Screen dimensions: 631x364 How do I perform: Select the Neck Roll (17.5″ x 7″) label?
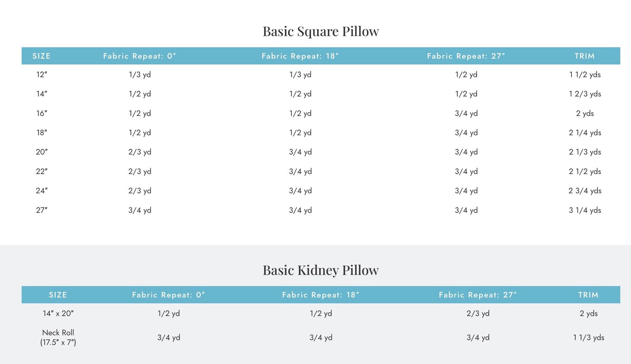(x=58, y=338)
